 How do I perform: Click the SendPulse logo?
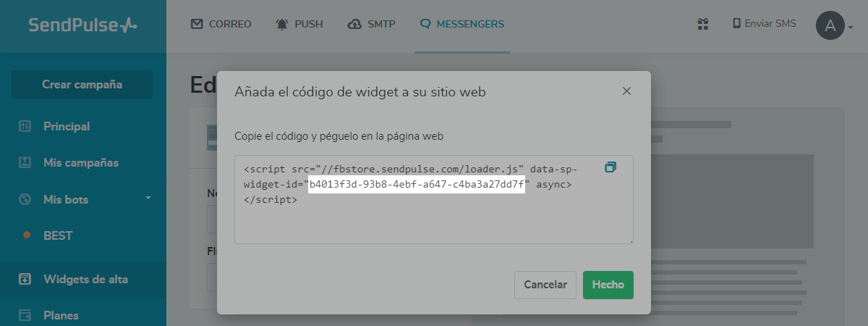(82, 25)
